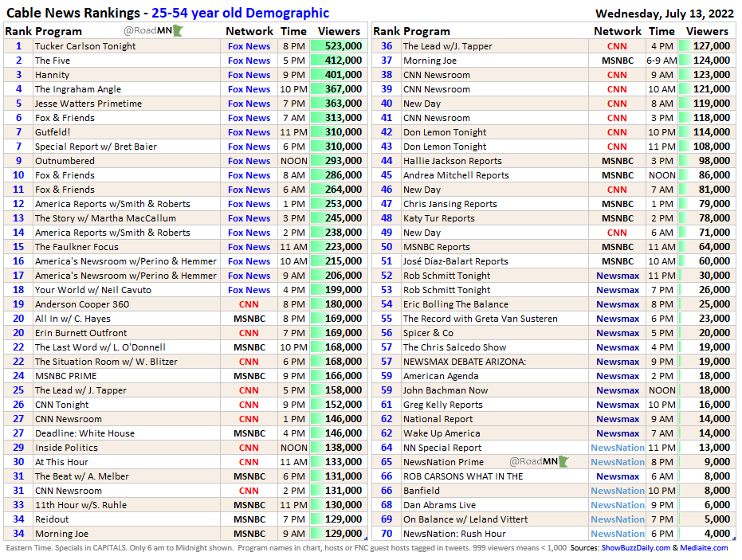The width and height of the screenshot is (742, 560).
Task: Select 'Special Report w/ Bret Baier'
Action: pos(127,147)
